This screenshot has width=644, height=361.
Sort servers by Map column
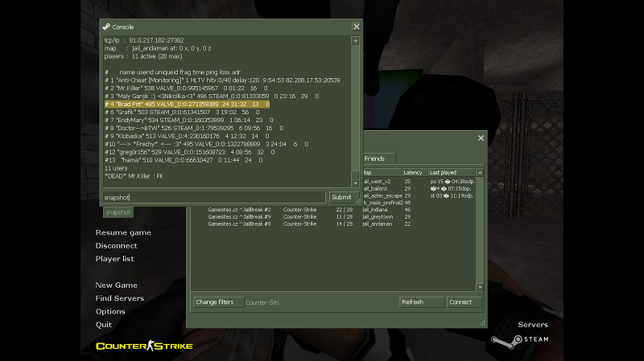(x=382, y=173)
